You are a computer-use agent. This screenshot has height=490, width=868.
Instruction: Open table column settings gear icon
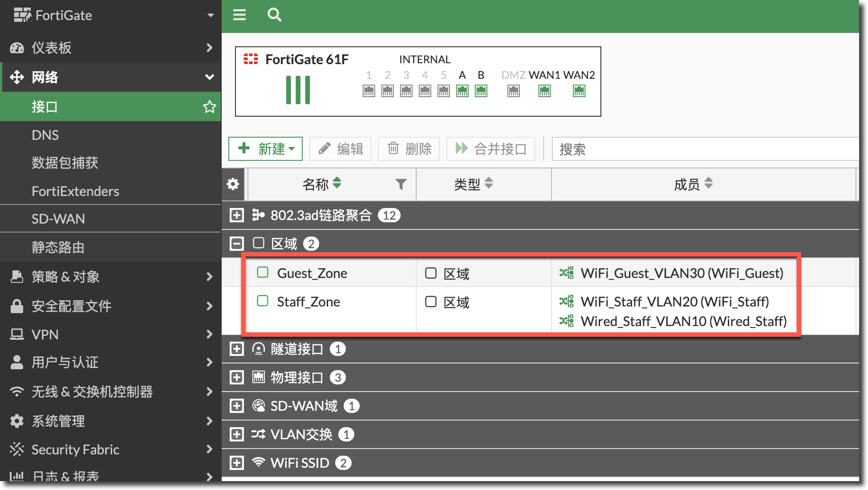[233, 184]
